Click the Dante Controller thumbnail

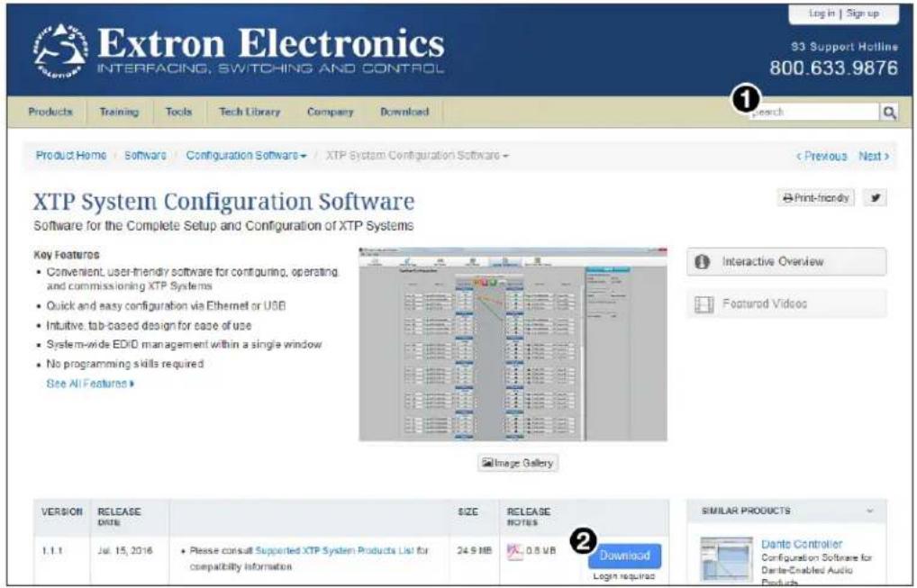[727, 559]
